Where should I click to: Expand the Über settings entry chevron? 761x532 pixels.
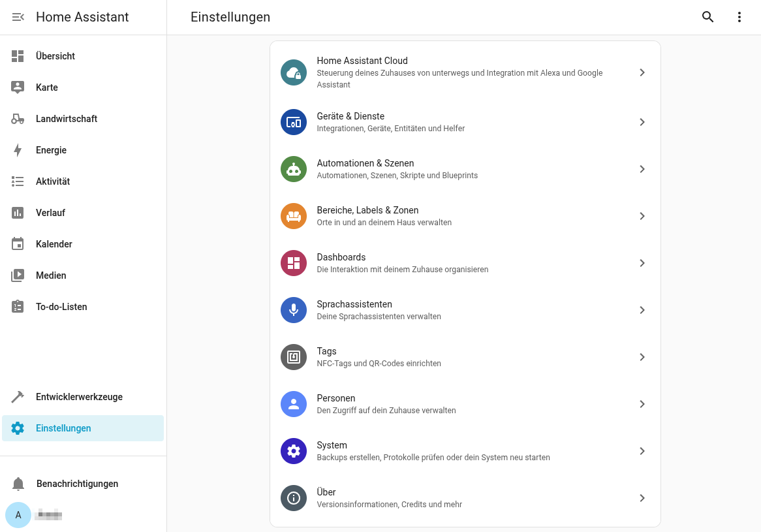tap(642, 498)
